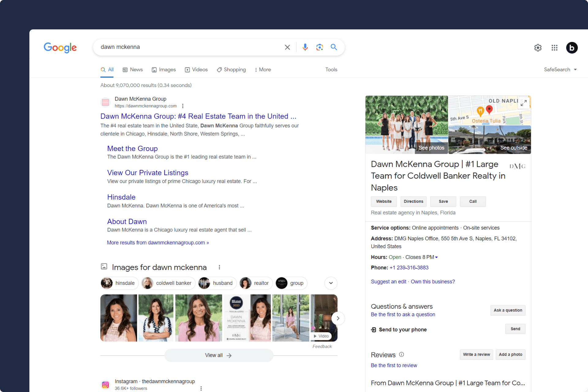Click View all images button
588x392 pixels.
(x=219, y=355)
